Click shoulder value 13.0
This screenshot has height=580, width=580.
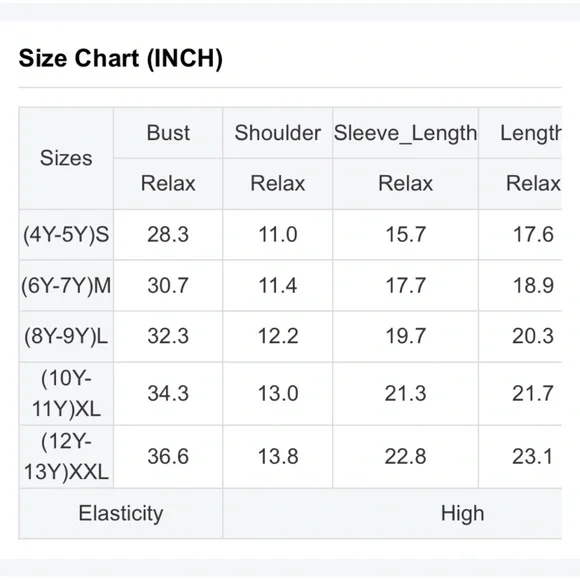click(278, 394)
